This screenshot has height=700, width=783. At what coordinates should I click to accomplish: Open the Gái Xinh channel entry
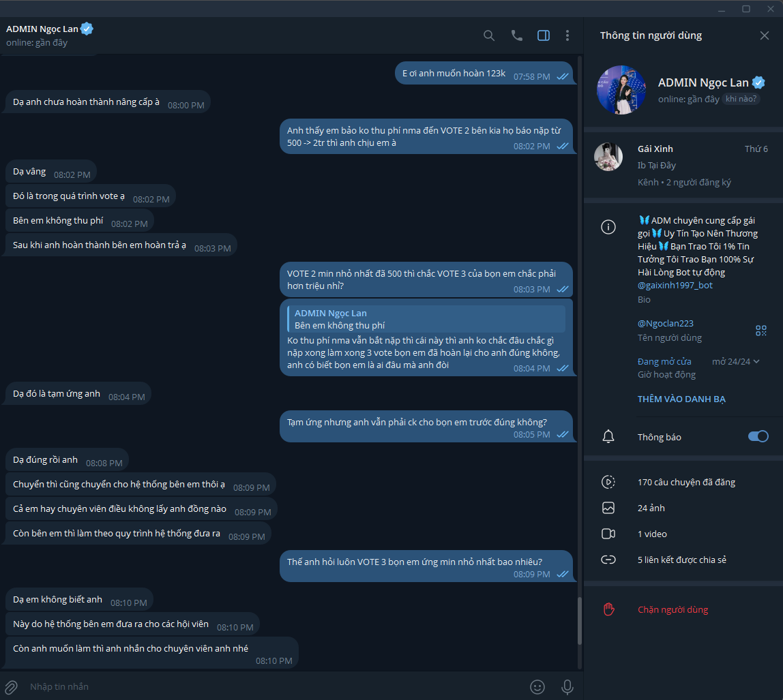click(683, 165)
